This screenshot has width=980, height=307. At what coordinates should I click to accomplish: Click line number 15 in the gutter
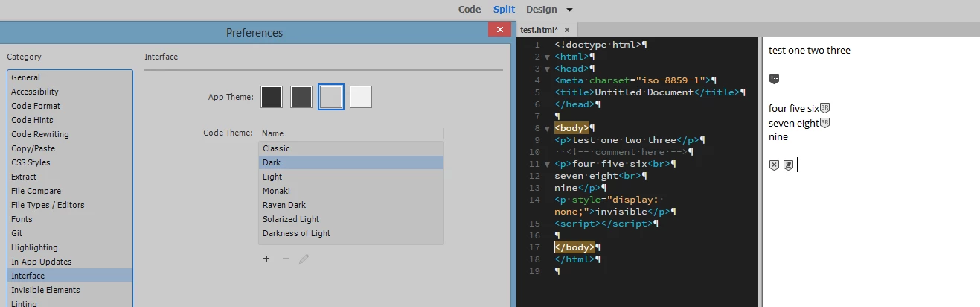(x=534, y=224)
